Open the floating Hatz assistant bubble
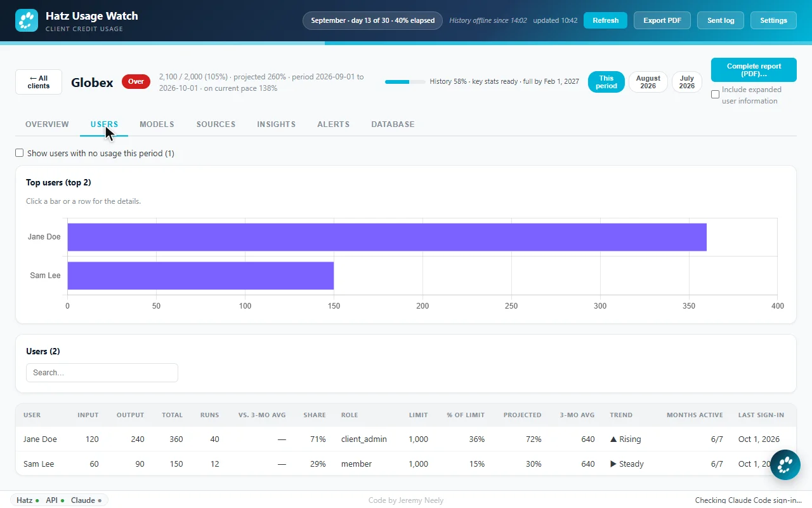 point(785,464)
